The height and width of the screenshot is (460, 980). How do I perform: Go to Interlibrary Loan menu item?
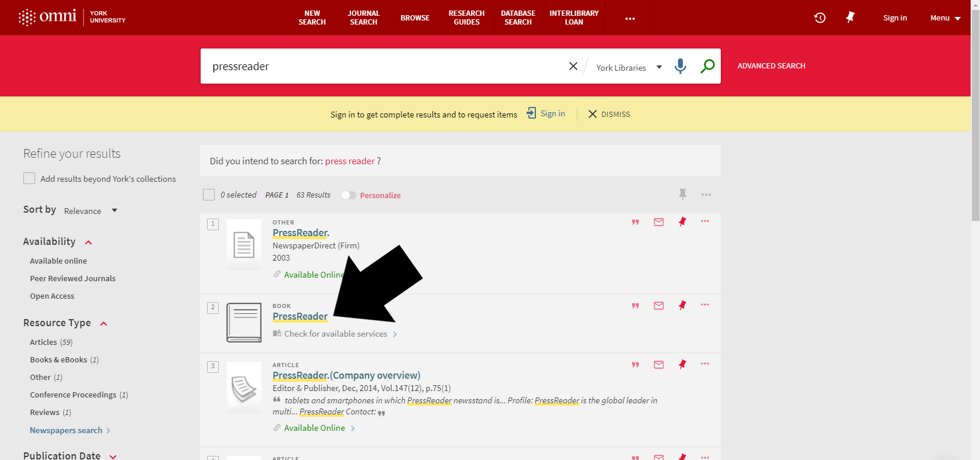click(x=573, y=18)
